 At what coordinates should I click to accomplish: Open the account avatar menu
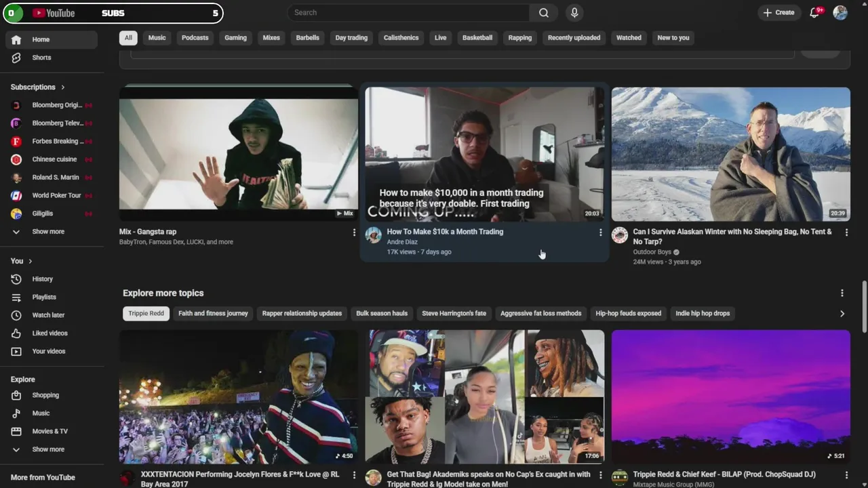coord(840,13)
